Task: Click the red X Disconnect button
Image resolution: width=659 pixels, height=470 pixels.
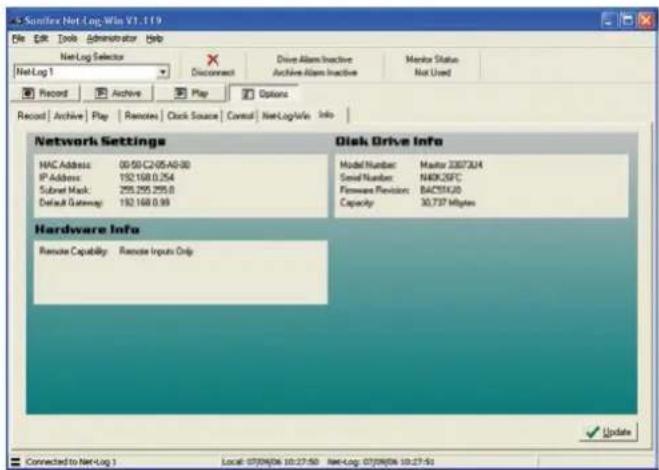Action: pos(213,65)
